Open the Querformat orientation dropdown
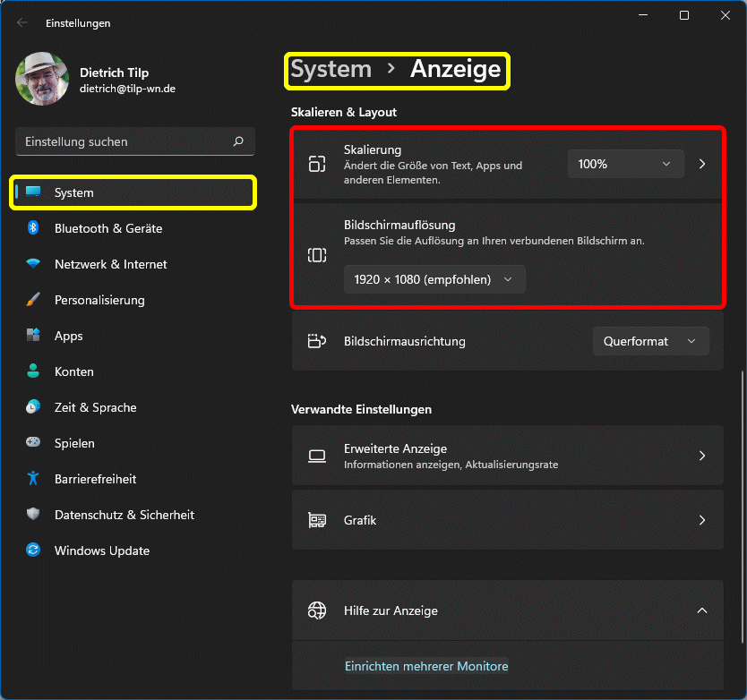The image size is (747, 700). click(x=650, y=341)
